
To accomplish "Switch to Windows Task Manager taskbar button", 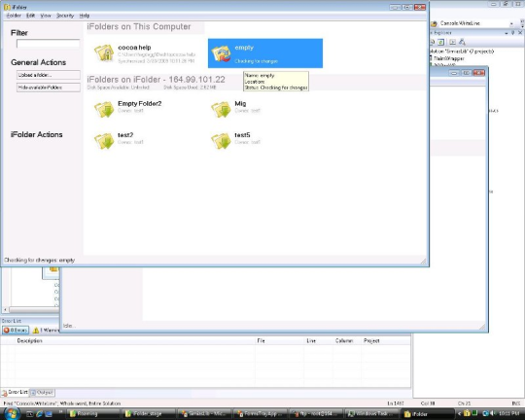I will (370, 414).
